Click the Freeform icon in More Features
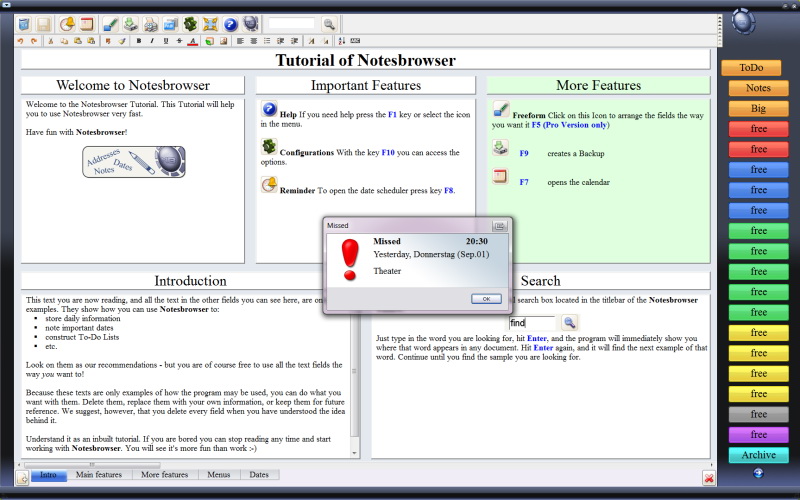This screenshot has width=800, height=500. click(x=501, y=109)
